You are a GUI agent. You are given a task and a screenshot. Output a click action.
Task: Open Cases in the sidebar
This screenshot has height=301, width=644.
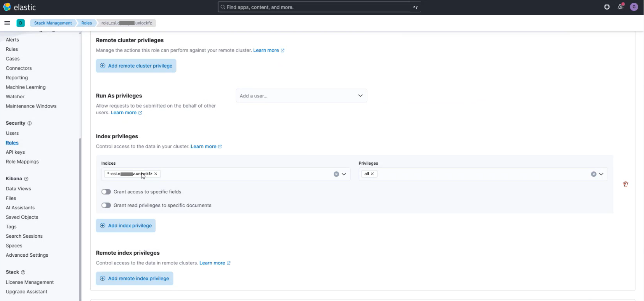13,59
